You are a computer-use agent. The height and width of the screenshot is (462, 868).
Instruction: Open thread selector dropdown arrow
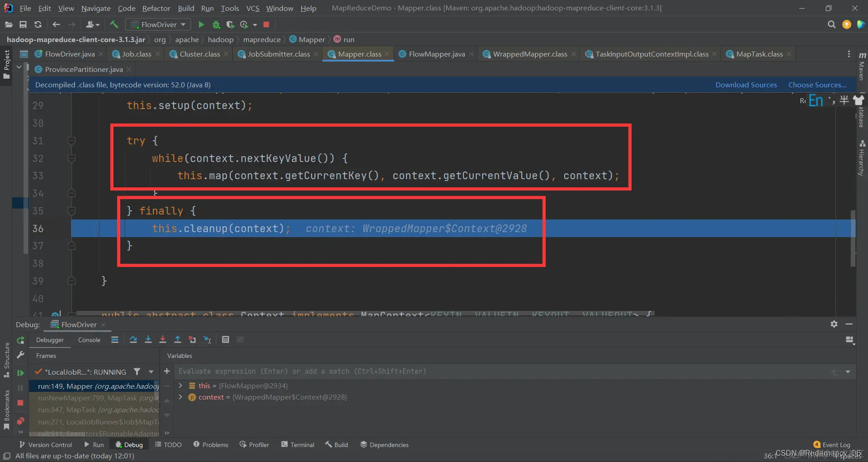pyautogui.click(x=151, y=372)
